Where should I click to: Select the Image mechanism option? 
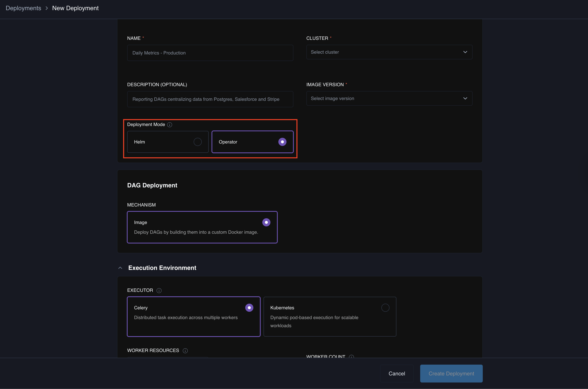(x=202, y=227)
